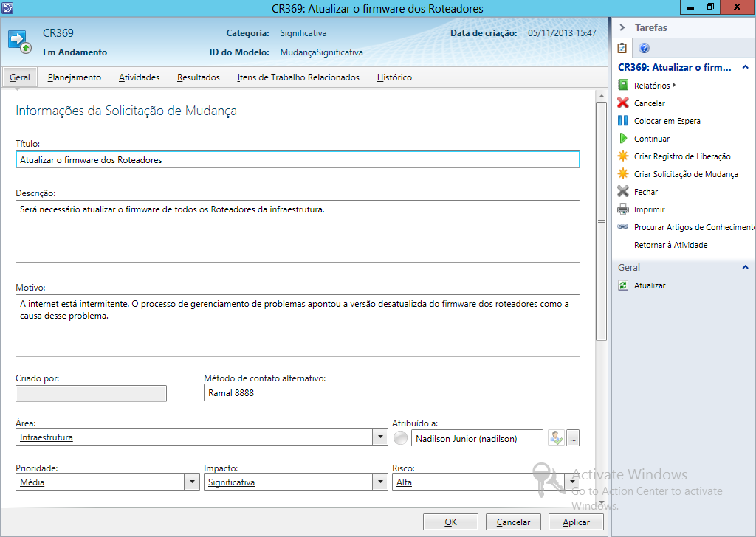The image size is (756, 537).
Task: Click Procurar Artigos de Conhecimento link text
Action: (694, 227)
